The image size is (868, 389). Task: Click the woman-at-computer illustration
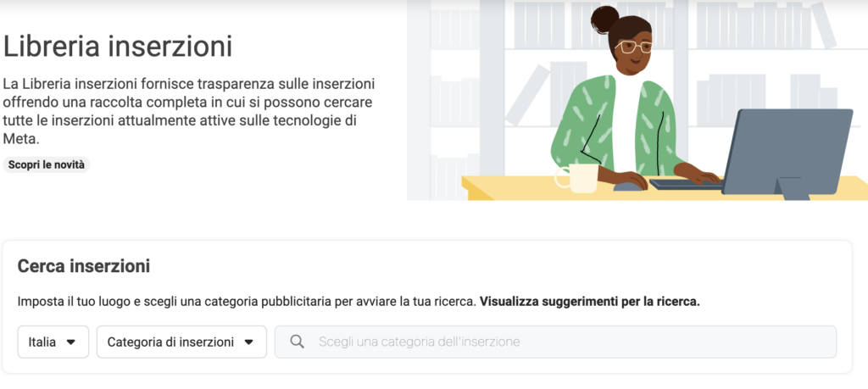tap(637, 100)
